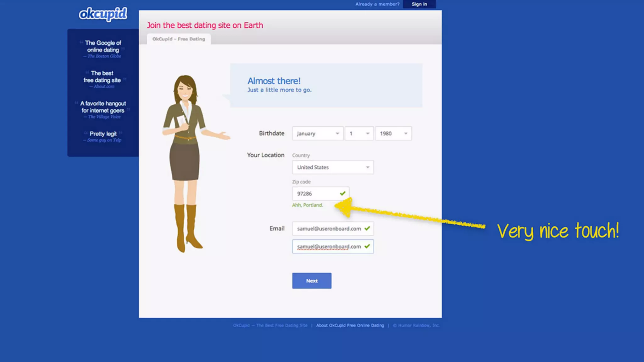Open the birth day dropdown showing 1

pos(359,134)
